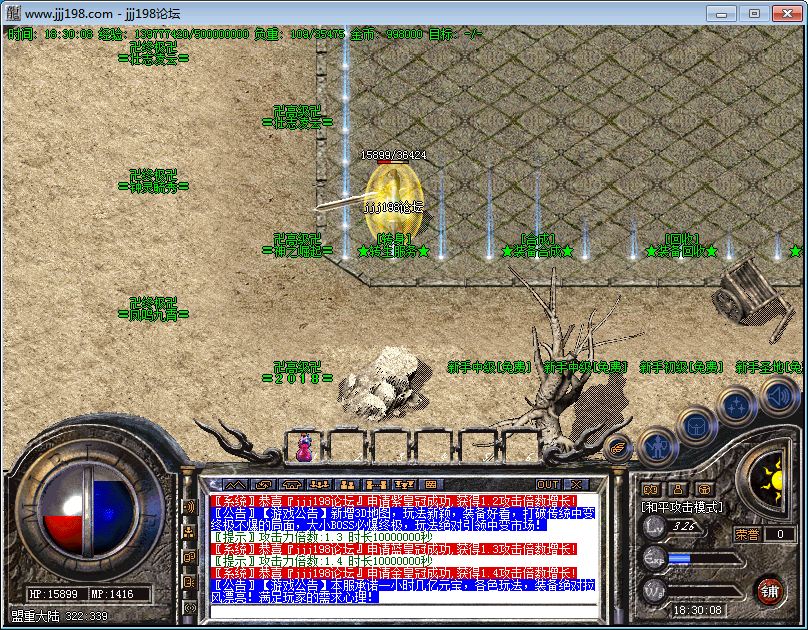Use the red potion in quick slot one

tap(304, 447)
